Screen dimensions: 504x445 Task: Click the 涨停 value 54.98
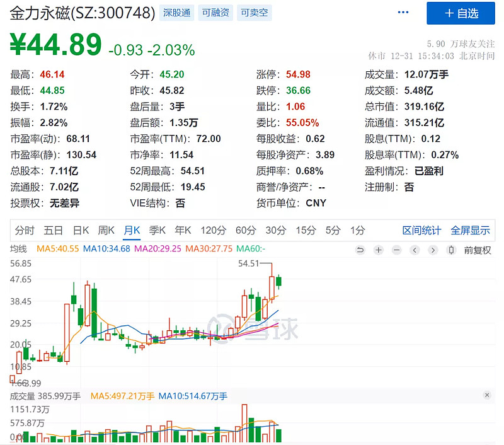pyautogui.click(x=298, y=74)
